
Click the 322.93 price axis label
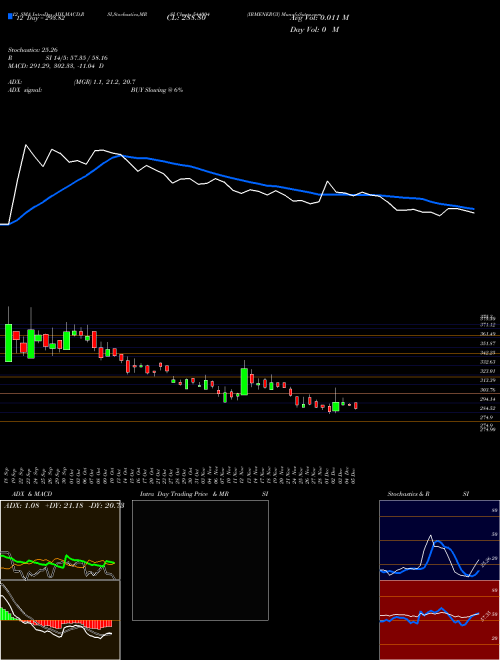(488, 371)
